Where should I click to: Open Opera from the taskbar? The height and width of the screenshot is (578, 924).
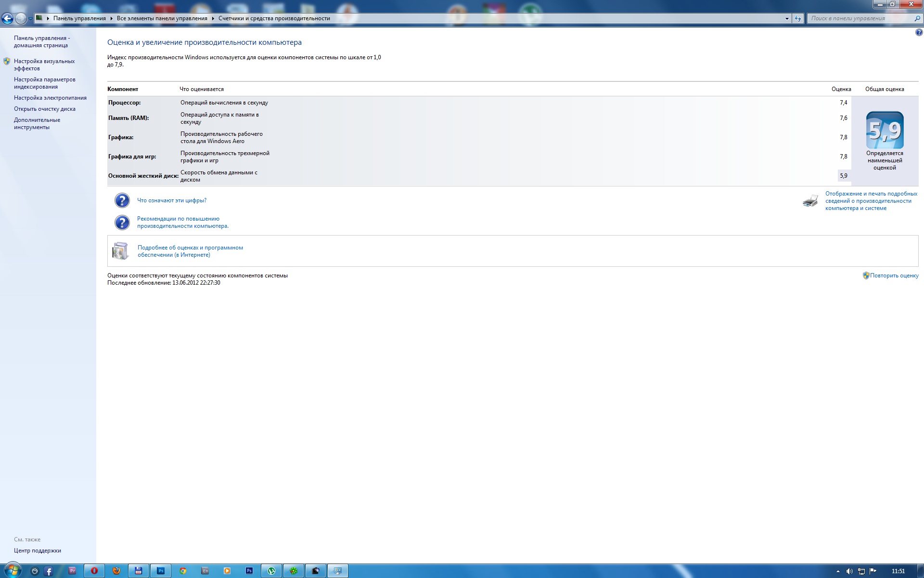(x=94, y=571)
